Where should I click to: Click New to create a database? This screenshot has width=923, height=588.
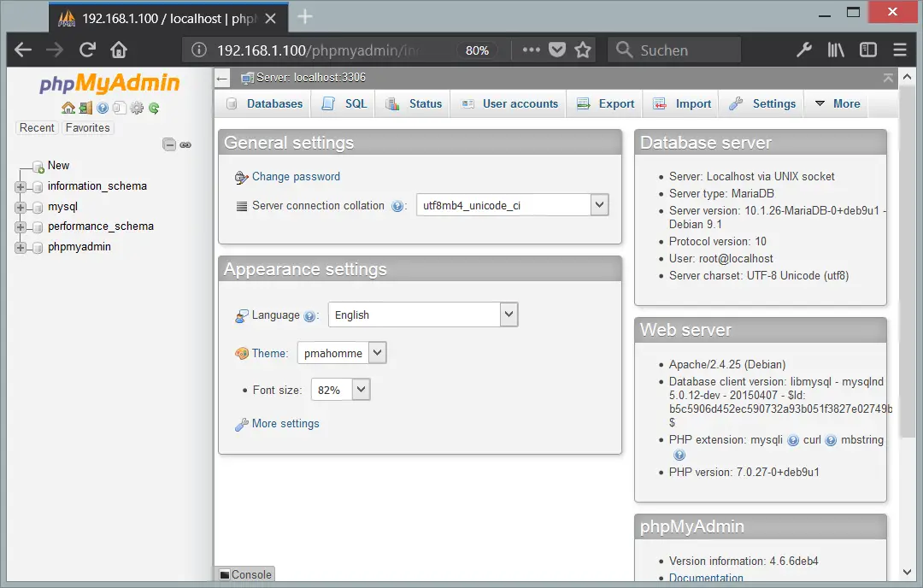(58, 166)
